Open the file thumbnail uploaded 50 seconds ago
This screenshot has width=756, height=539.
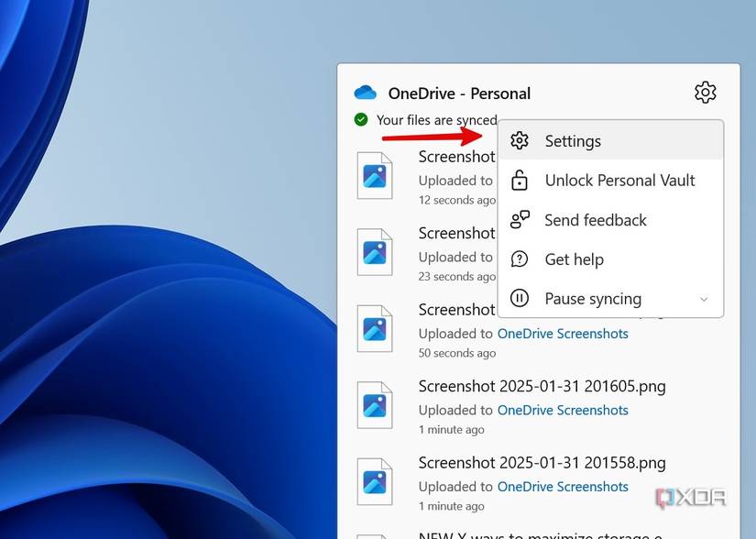point(375,329)
